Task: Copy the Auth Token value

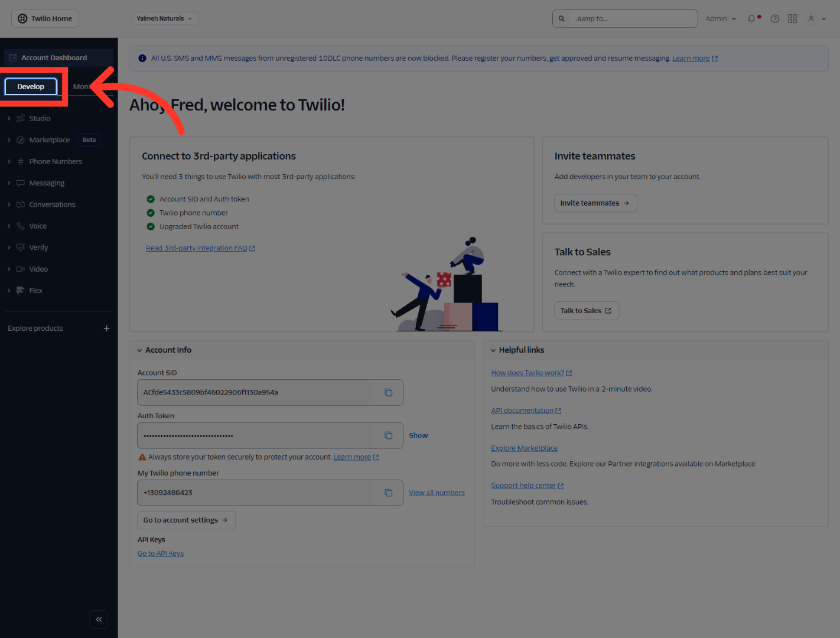Action: (x=389, y=435)
